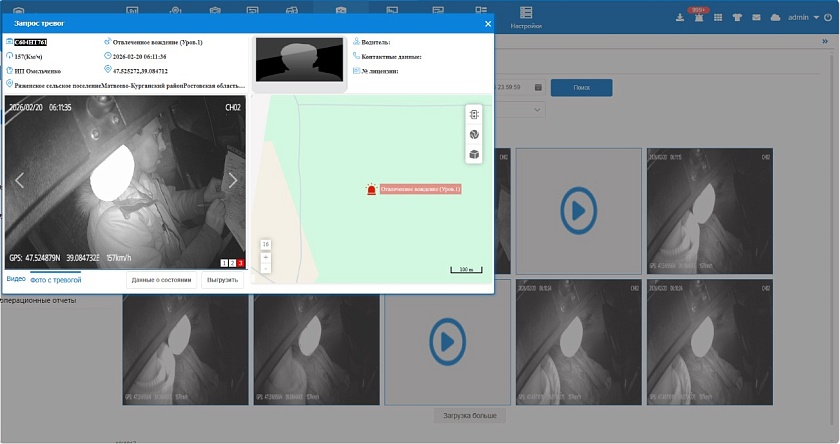Open the Настройки menu
The height and width of the screenshot is (444, 840).
pyautogui.click(x=526, y=17)
